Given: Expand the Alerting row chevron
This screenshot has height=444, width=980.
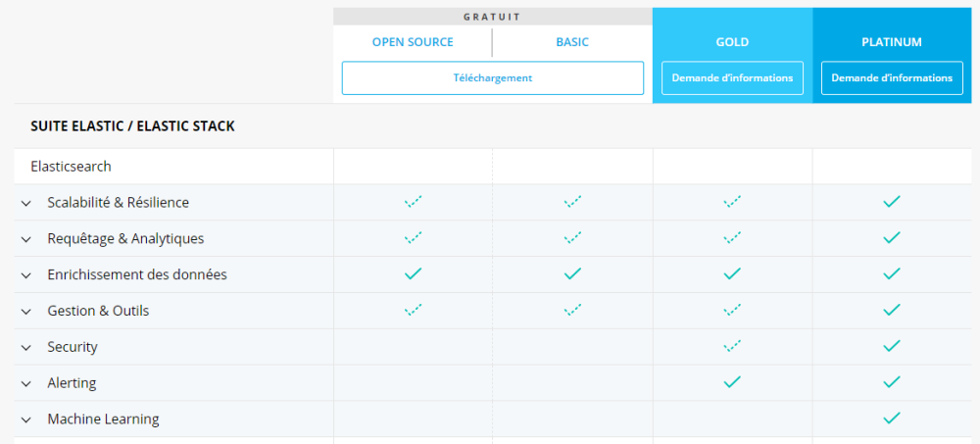Looking at the screenshot, I should 26,384.
